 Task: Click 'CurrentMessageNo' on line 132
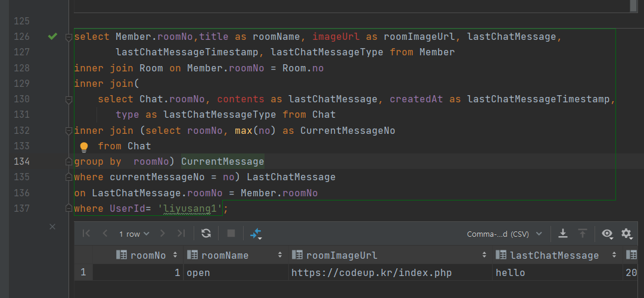tap(348, 130)
